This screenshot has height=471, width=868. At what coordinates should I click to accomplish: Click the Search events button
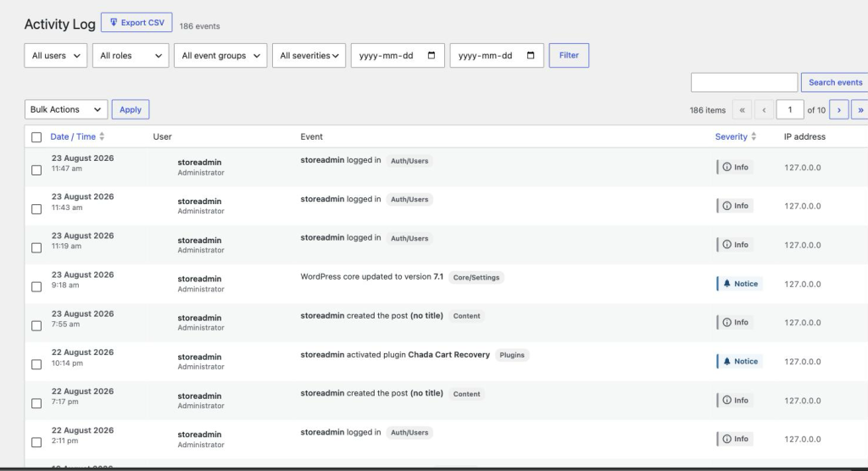[x=835, y=82]
